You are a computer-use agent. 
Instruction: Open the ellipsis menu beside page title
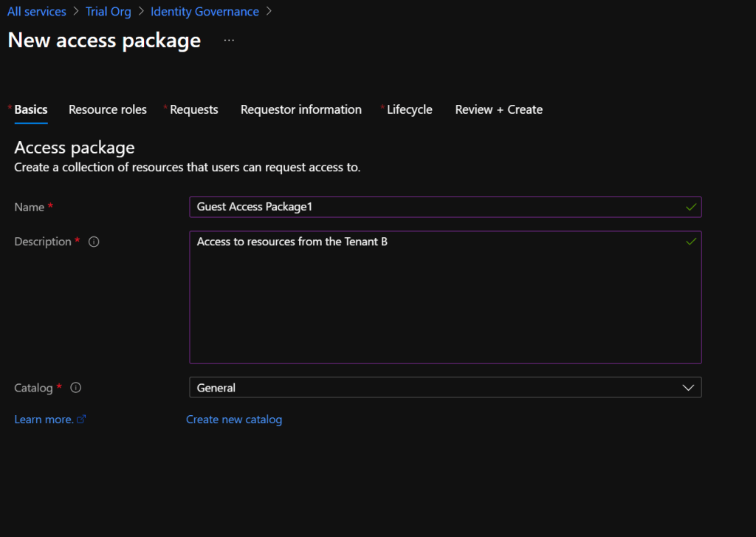(229, 41)
